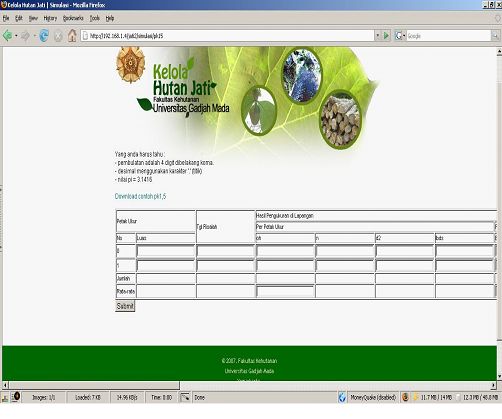The width and height of the screenshot is (502, 419).
Task: Open the Bookmarks menu
Action: coord(73,18)
